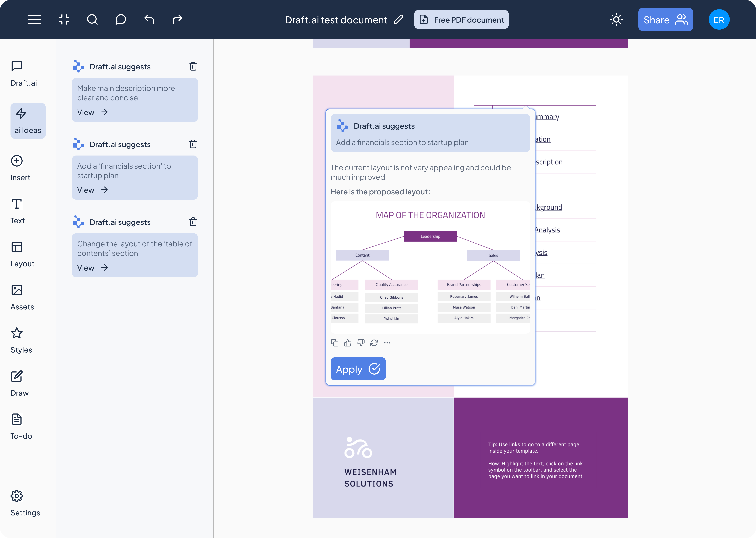
Task: Click the proposed organization map preview
Action: pyautogui.click(x=430, y=267)
